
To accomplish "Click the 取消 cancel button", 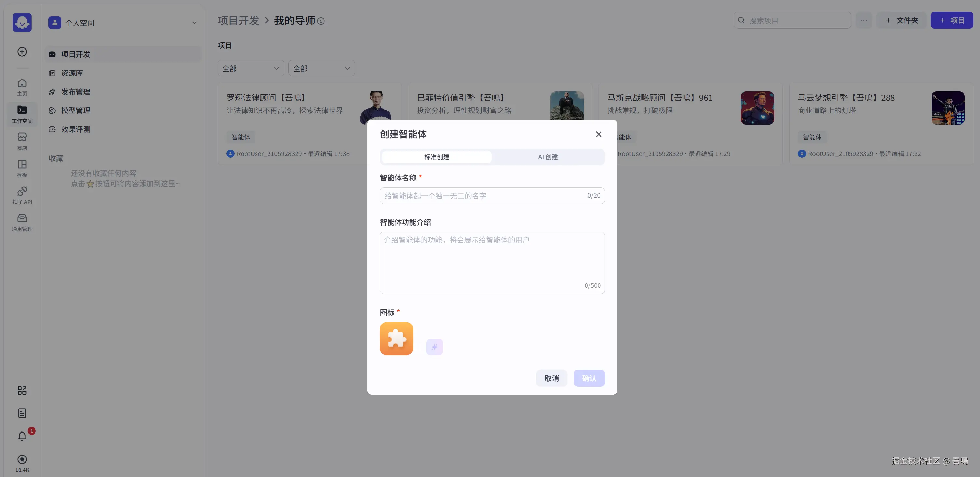I will tap(551, 378).
